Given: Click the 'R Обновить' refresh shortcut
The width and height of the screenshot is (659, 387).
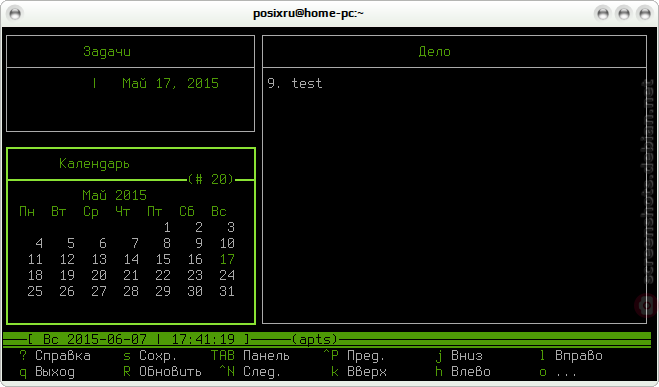Looking at the screenshot, I should [163, 372].
